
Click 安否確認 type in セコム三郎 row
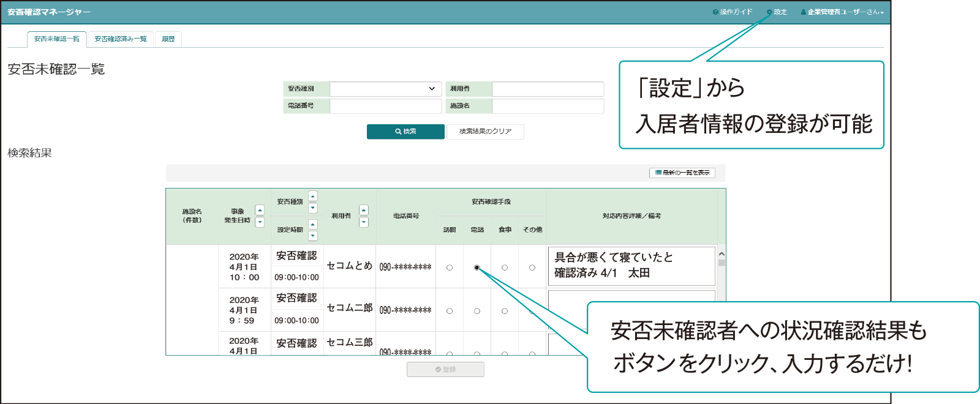(296, 343)
